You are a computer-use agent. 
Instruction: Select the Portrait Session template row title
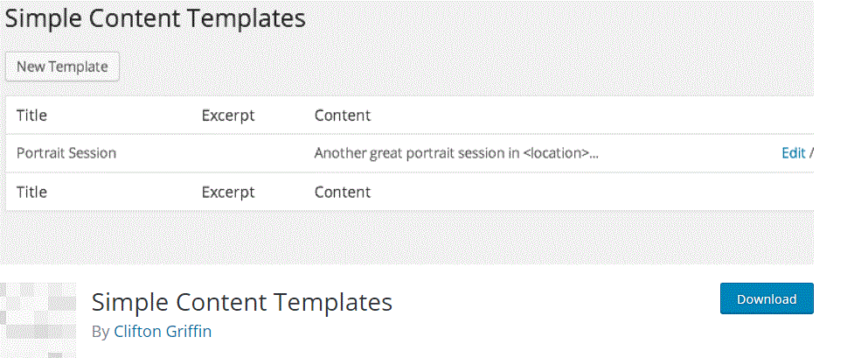(x=66, y=153)
